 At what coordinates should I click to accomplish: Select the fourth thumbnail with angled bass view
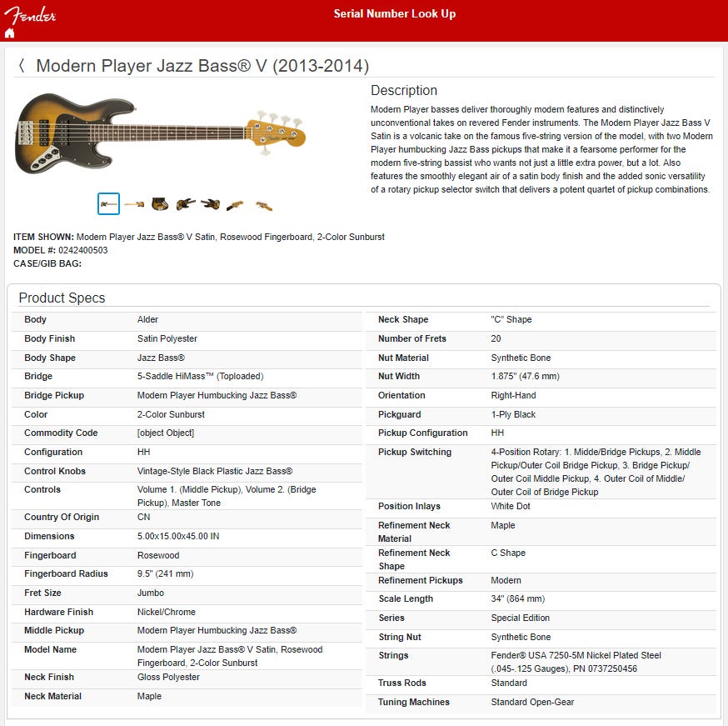(186, 204)
